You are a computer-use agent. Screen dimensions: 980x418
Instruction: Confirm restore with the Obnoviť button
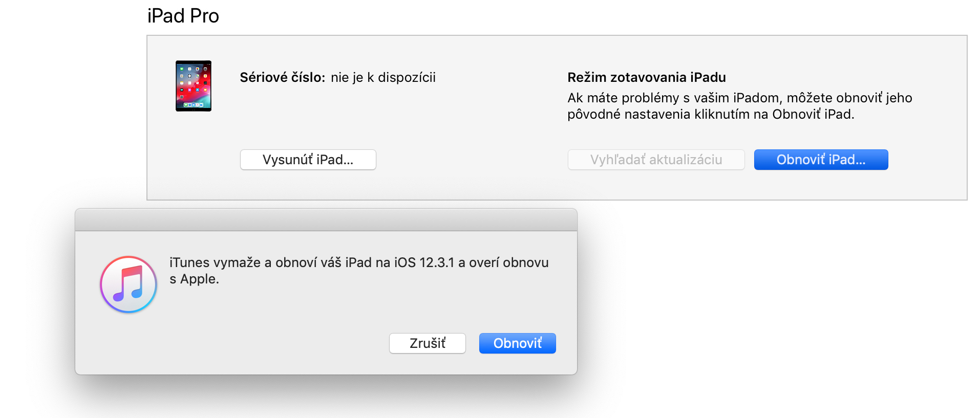[517, 343]
